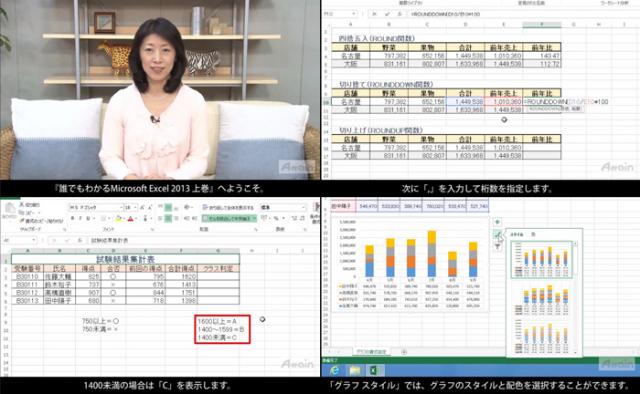Toggle the highlighted center align button
Image resolution: width=640 pixels, height=394 pixels.
pyautogui.click(x=168, y=219)
